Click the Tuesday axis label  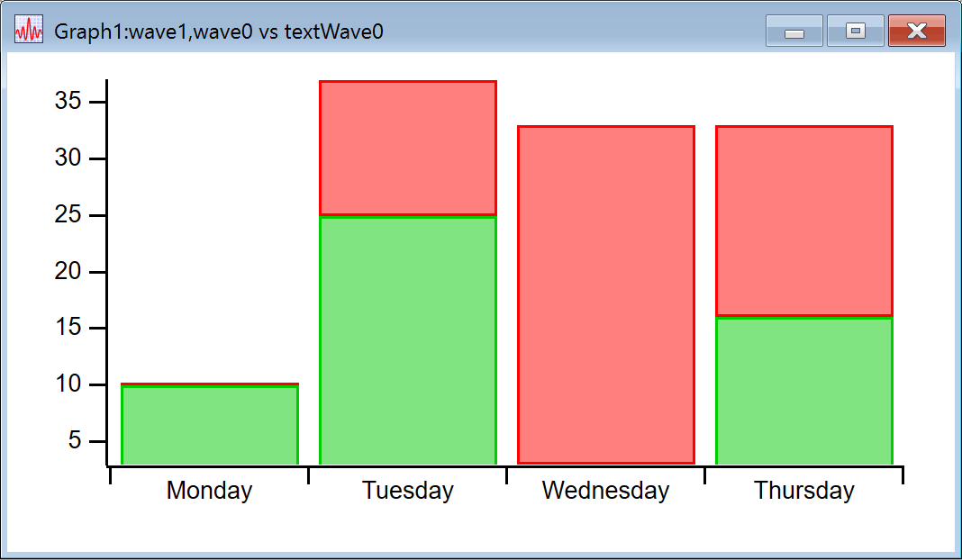point(408,491)
